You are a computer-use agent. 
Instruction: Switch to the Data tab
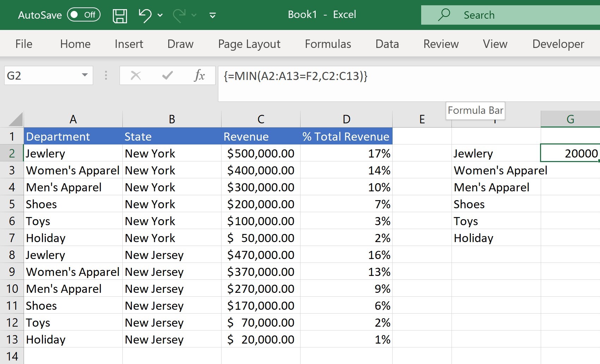click(387, 44)
